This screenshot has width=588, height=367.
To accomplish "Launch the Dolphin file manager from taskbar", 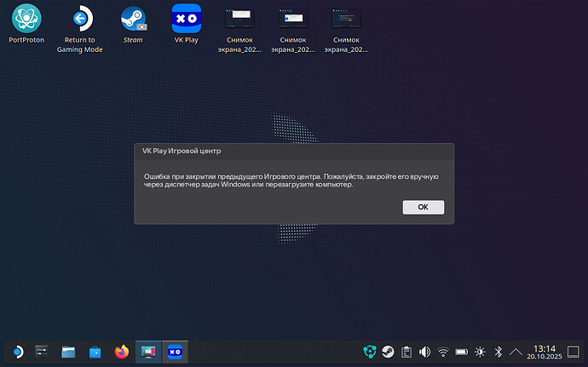I will click(x=69, y=351).
